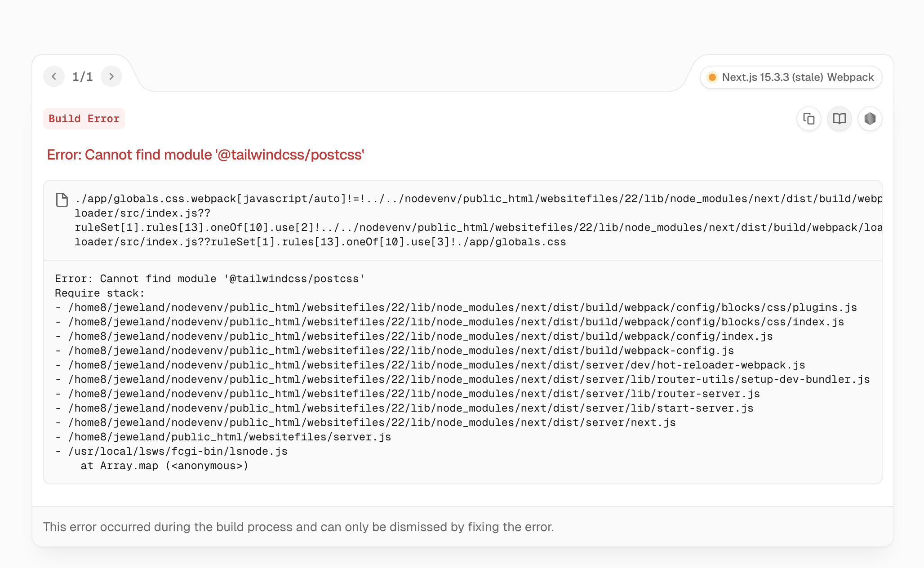Viewport: 924px width, 568px height.
Task: Click the lsnode.js stack entry
Action: coord(178,451)
